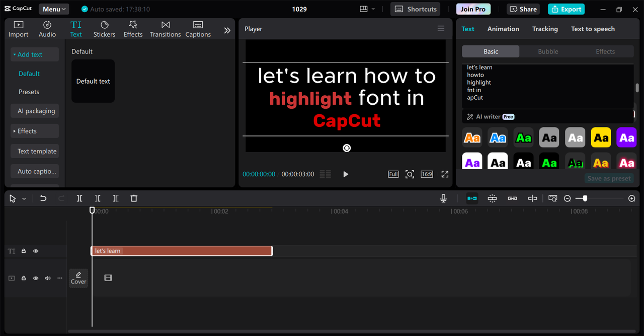
Task: Open Auto captions section
Action: (35, 171)
